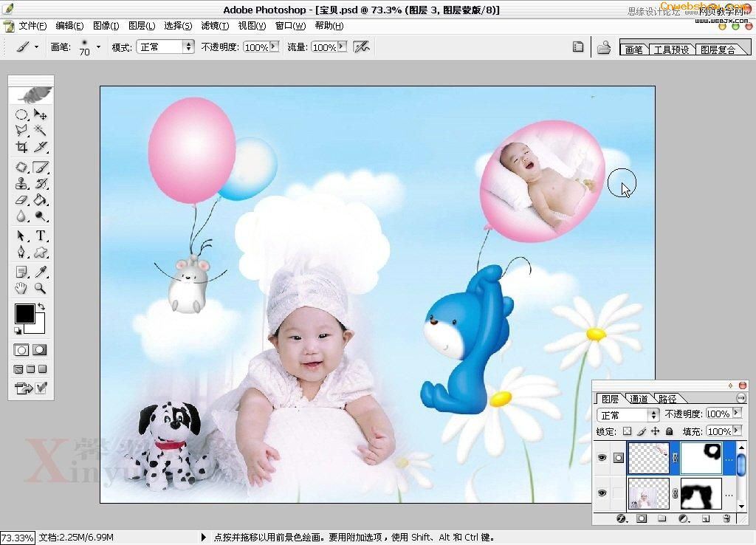Open the layer blend mode 正常 dropdown
The width and height of the screenshot is (756, 545).
[628, 415]
